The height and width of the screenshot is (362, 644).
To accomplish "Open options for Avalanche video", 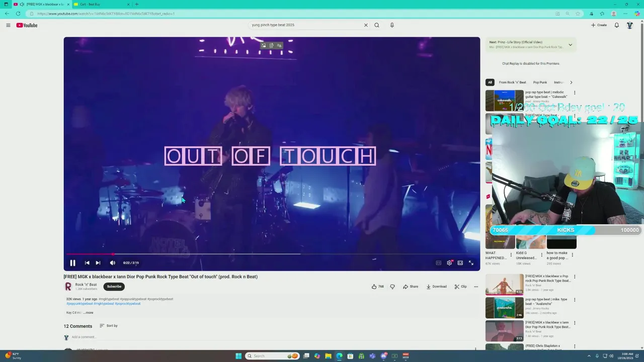I will click(575, 300).
